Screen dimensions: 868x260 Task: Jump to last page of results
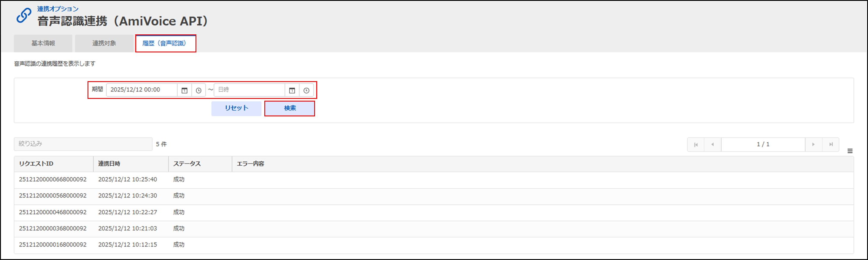[x=831, y=145]
